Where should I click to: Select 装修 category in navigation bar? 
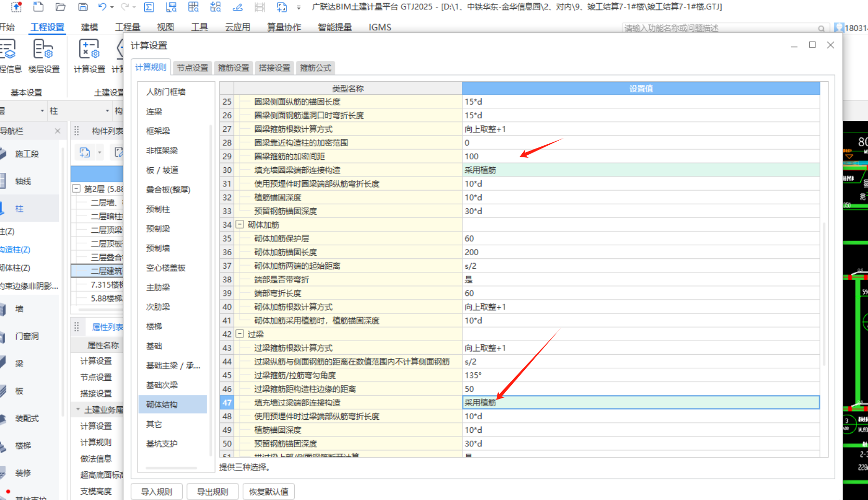23,473
